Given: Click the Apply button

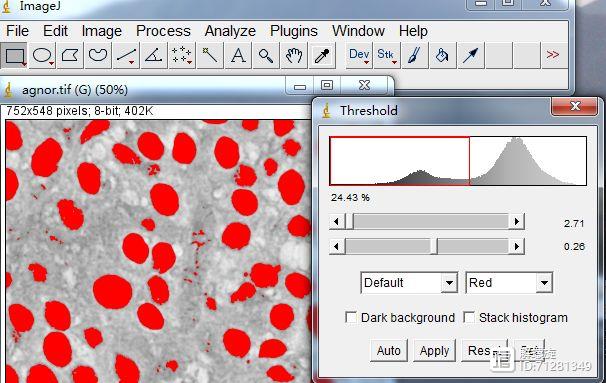Looking at the screenshot, I should pos(434,351).
